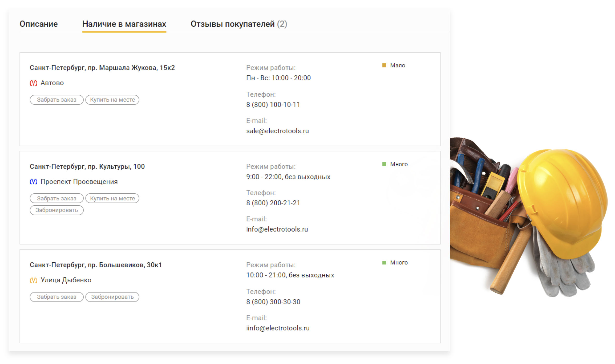Click the yellow stock indicator next to Мало

[384, 65]
